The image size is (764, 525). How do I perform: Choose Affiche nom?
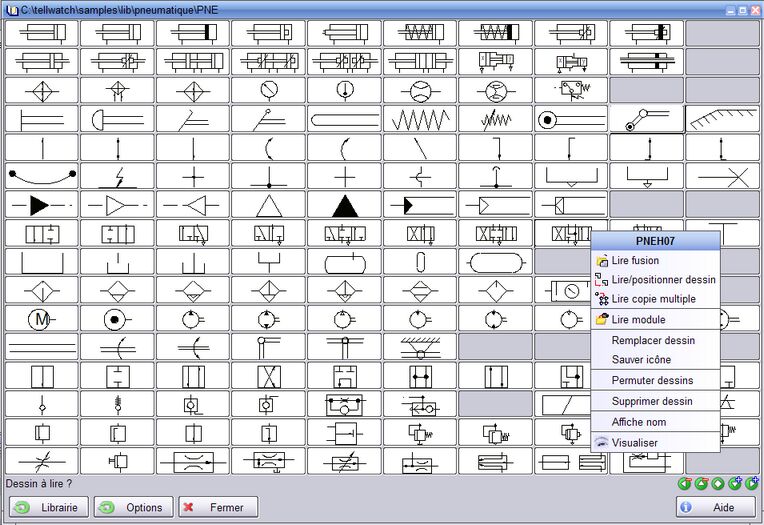[x=655, y=422]
